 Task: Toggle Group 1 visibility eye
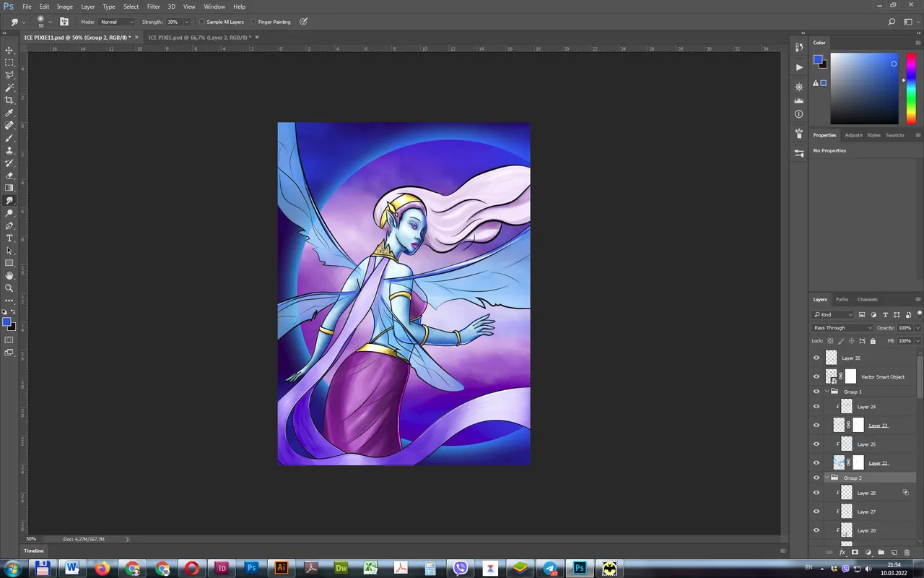816,392
